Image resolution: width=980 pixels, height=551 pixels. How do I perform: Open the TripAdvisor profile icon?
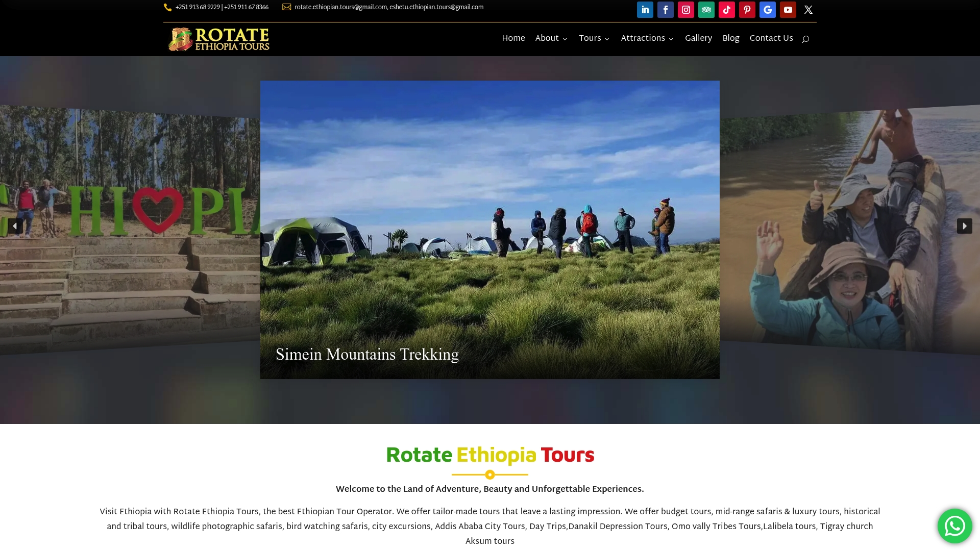(706, 10)
